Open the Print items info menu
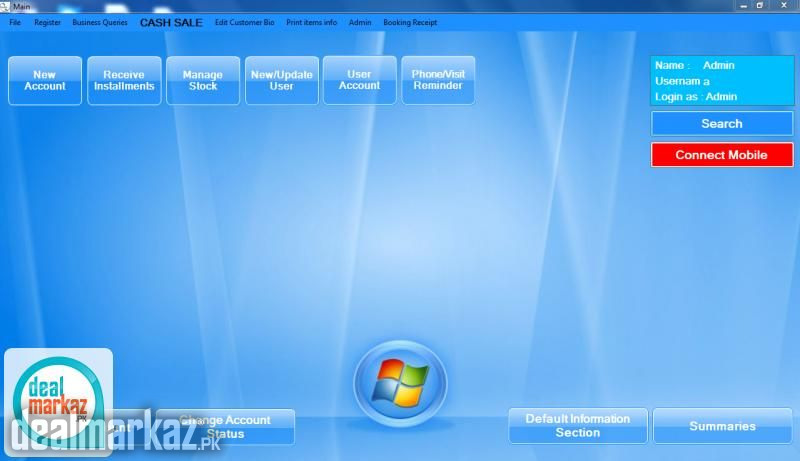The width and height of the screenshot is (800, 461). click(x=311, y=22)
